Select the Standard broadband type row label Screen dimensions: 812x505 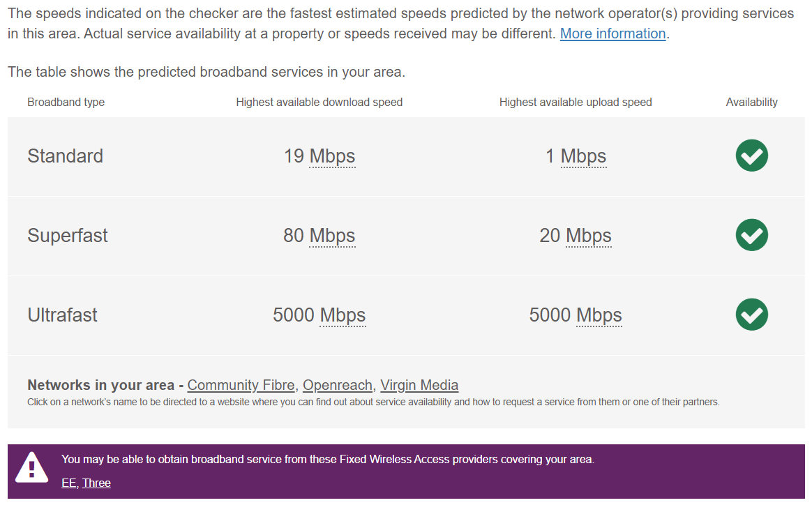[x=66, y=156]
